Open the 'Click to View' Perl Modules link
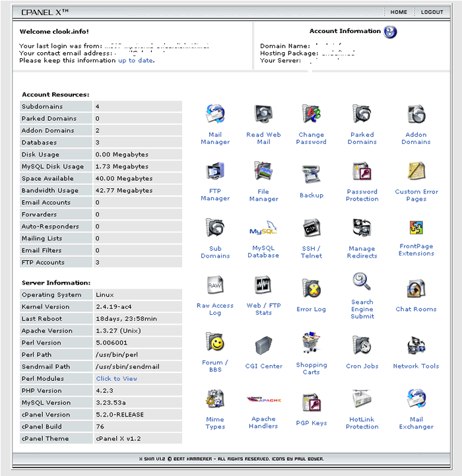This screenshot has width=462, height=476. pyautogui.click(x=117, y=378)
